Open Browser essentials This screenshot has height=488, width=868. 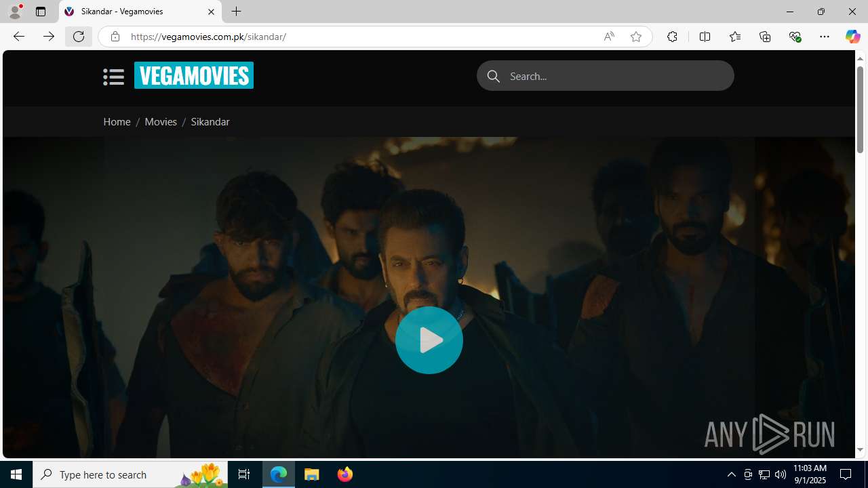795,37
